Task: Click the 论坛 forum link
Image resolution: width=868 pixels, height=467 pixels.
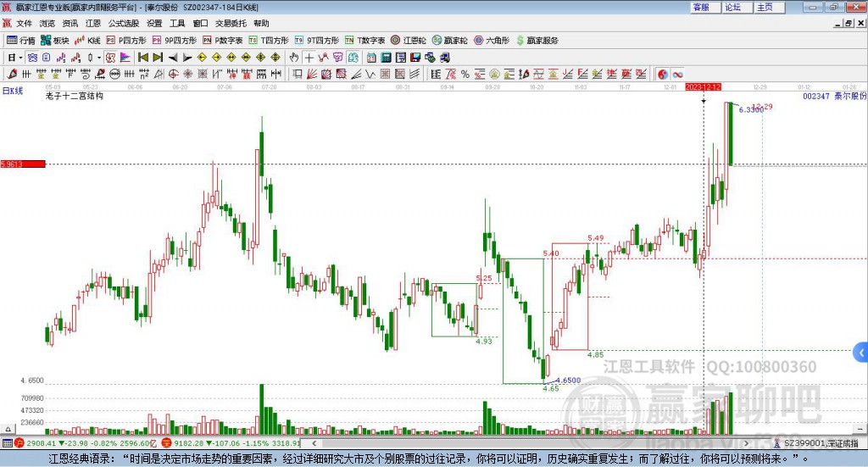Action: pos(733,7)
